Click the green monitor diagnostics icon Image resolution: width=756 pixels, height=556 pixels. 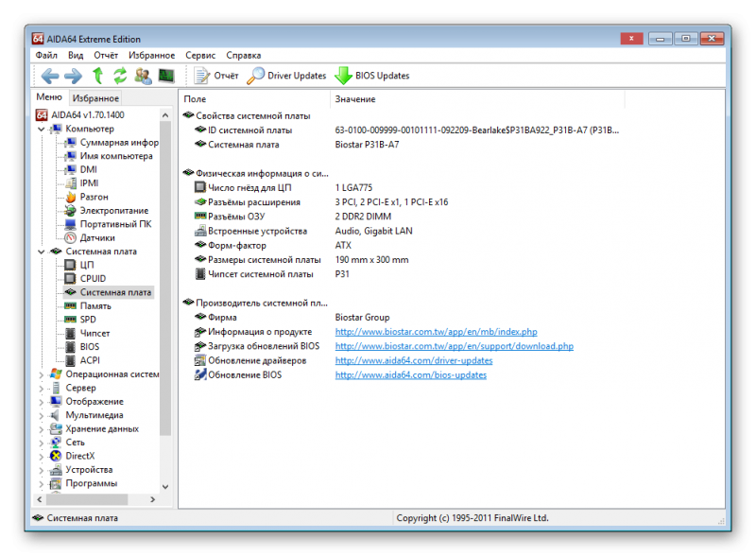[x=166, y=76]
